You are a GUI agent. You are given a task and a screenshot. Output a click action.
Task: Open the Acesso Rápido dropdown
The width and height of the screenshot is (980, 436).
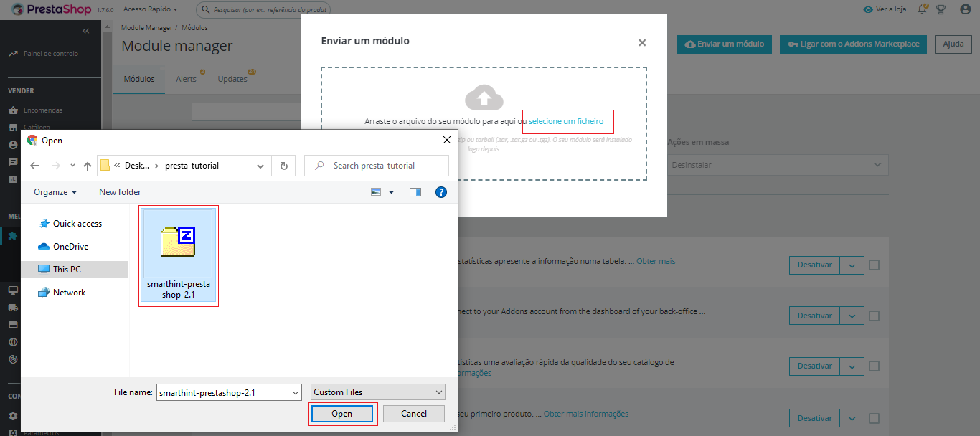150,9
